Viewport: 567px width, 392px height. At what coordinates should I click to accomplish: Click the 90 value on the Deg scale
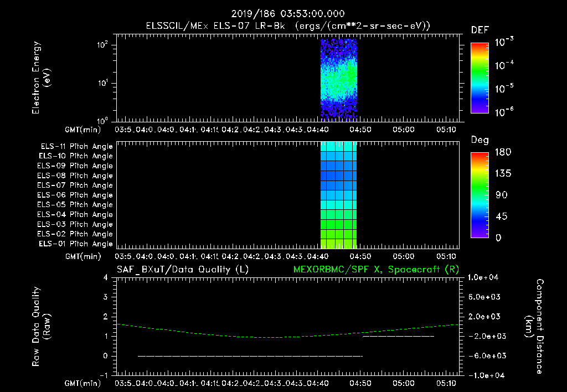502,195
